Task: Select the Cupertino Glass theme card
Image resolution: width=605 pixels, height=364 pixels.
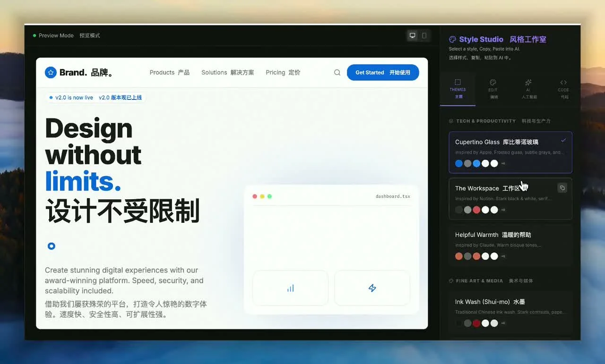Action: pyautogui.click(x=510, y=152)
